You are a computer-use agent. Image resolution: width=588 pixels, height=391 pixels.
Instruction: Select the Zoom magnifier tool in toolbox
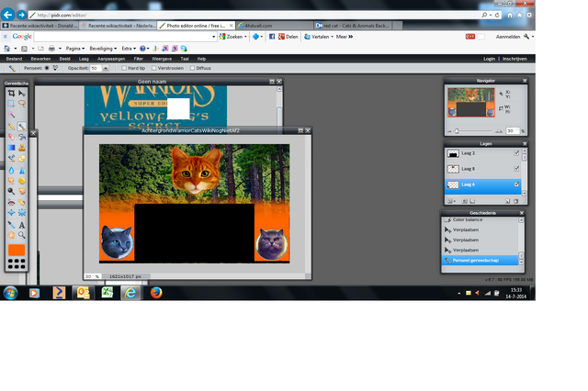click(x=22, y=236)
